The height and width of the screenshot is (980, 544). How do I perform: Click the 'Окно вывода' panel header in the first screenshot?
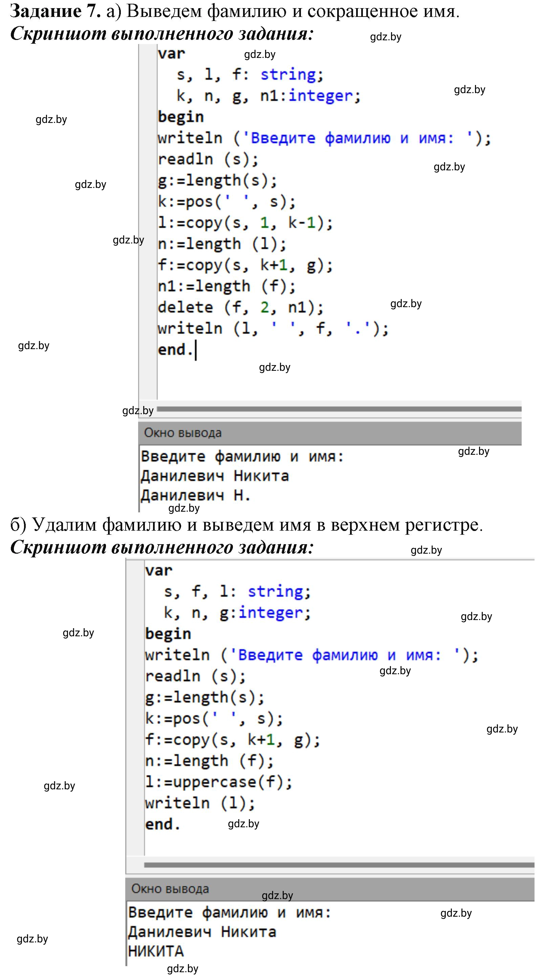pyautogui.click(x=330, y=433)
